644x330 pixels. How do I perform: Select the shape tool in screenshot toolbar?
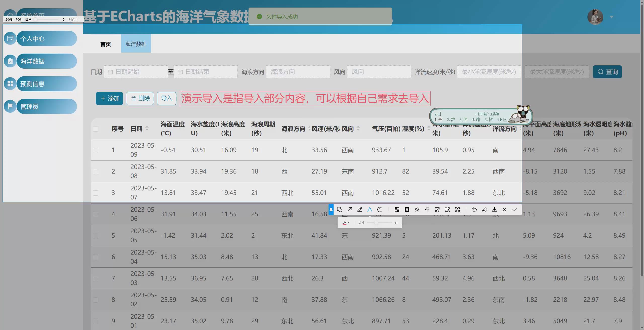pyautogui.click(x=339, y=210)
